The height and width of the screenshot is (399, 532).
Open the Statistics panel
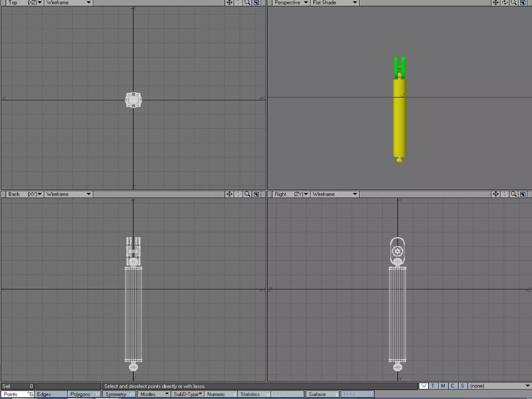[254, 394]
